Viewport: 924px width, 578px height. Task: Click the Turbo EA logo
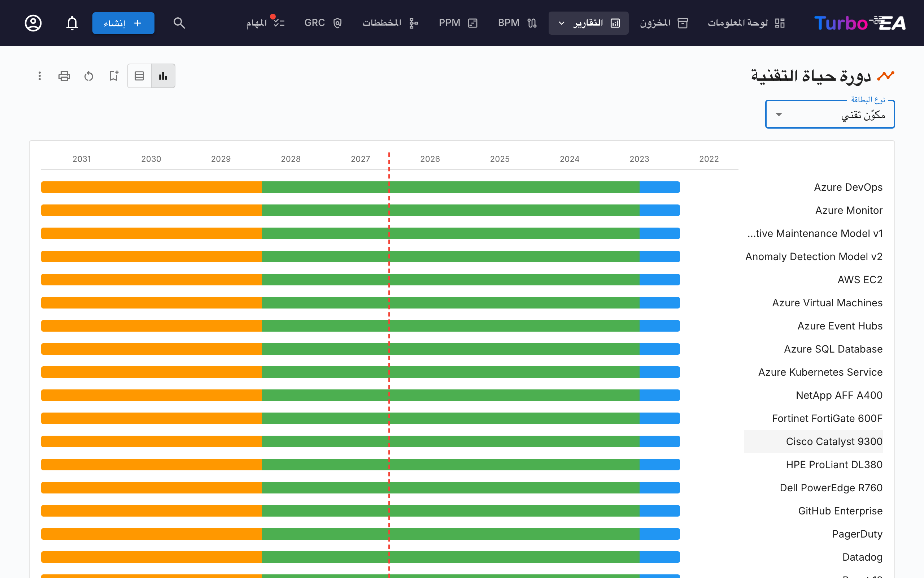click(860, 23)
